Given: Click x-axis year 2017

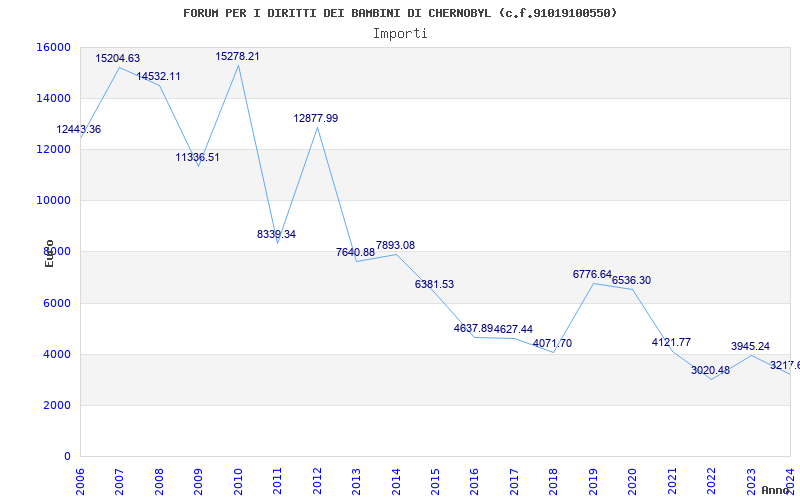Looking at the screenshot, I should click(514, 481).
